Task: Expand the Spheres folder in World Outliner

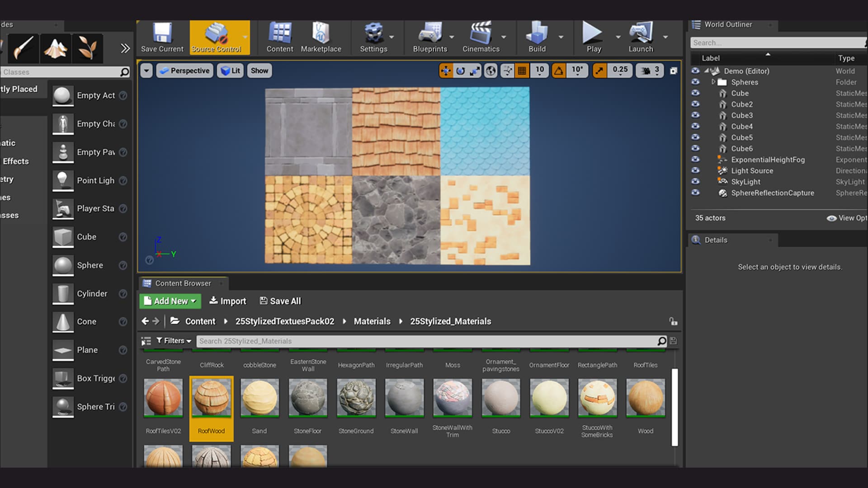Action: pos(713,82)
